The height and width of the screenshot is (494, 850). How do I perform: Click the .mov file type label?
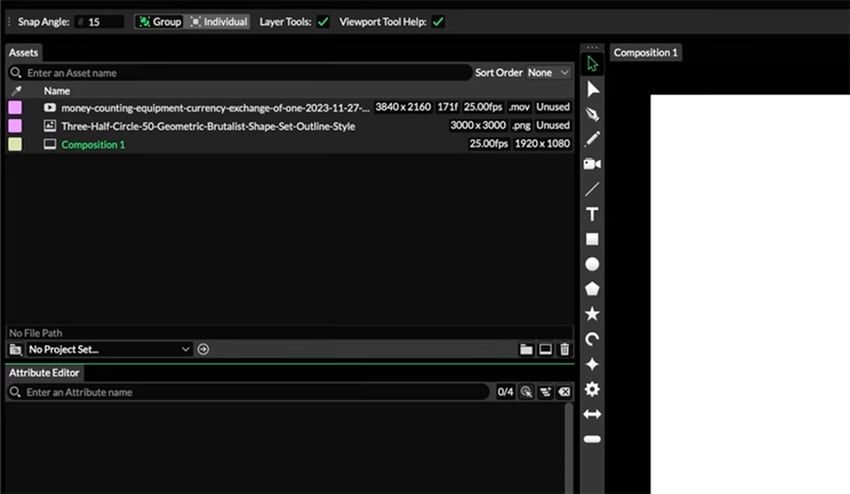click(519, 107)
